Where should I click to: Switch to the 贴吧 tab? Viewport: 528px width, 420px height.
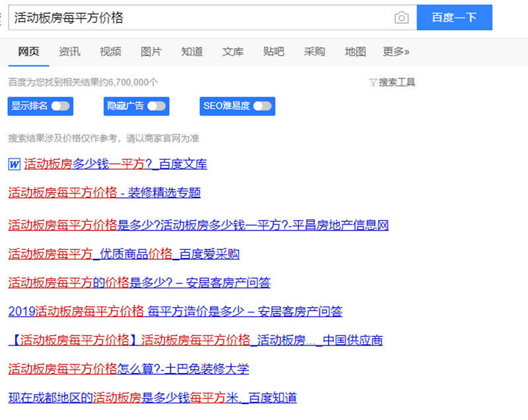[274, 52]
